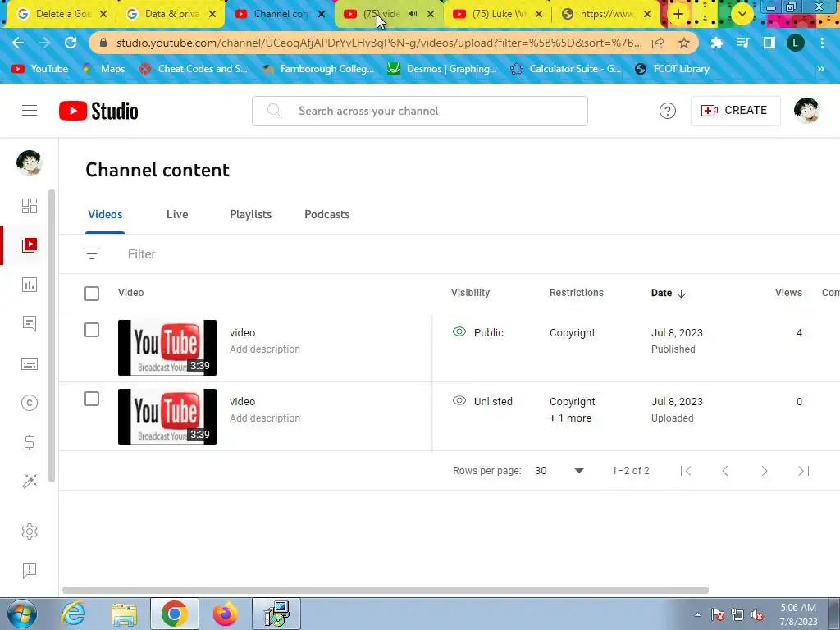Switch to the Videos tab
Viewport: 840px width, 630px height.
tap(105, 214)
